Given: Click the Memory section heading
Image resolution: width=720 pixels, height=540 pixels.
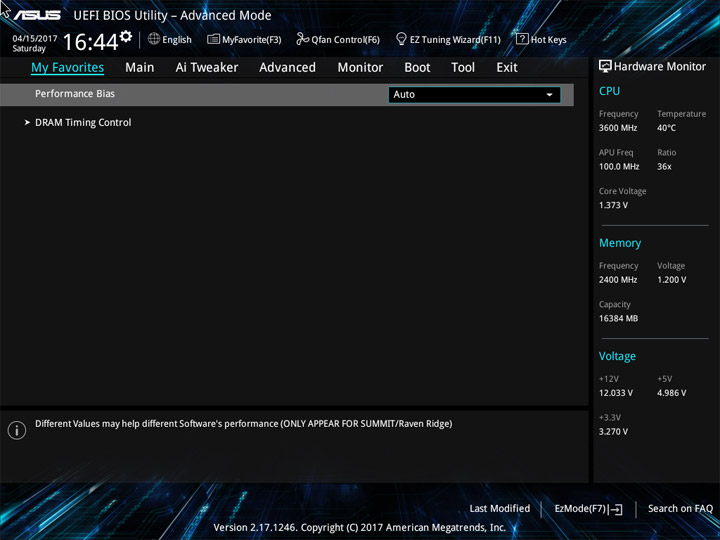Looking at the screenshot, I should tap(620, 243).
